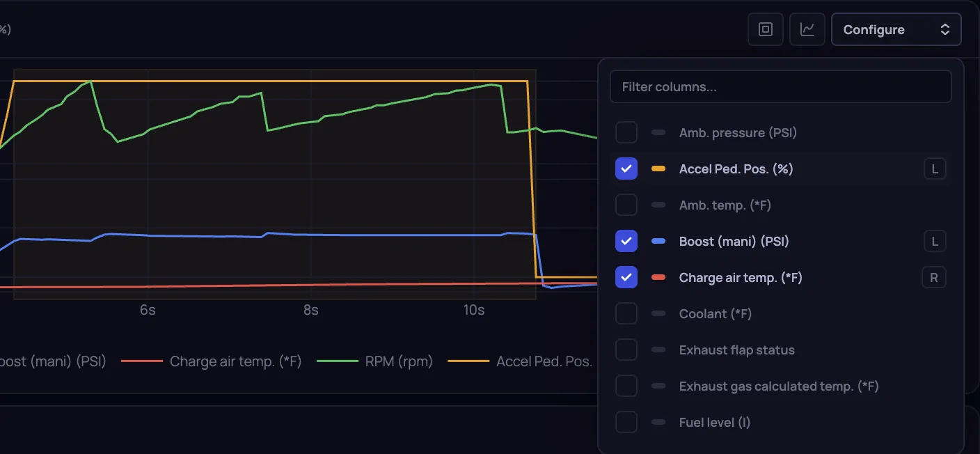This screenshot has height=454, width=980.
Task: Enable the Amb. pressure (PSI) checkbox
Action: point(626,132)
